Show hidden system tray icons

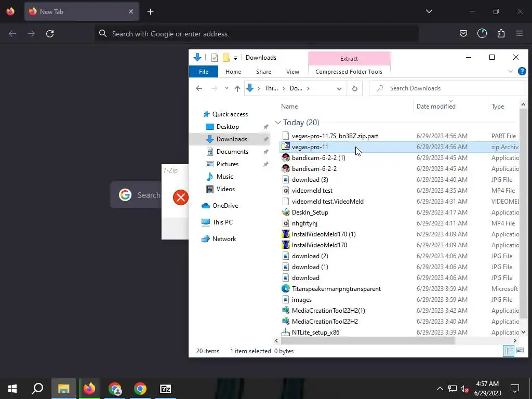(x=440, y=389)
